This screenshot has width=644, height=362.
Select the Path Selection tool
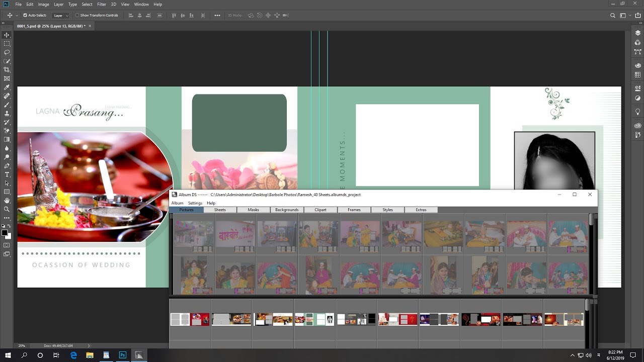pos(7,183)
